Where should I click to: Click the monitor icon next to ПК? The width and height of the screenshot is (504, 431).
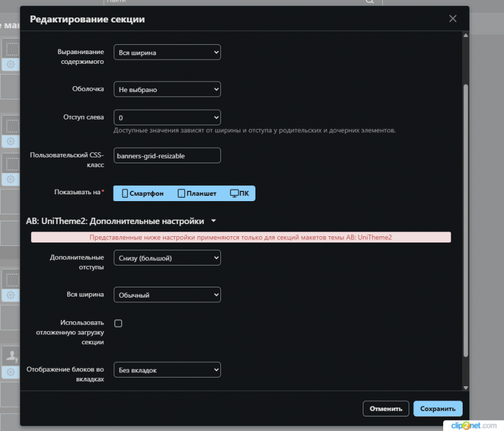pos(234,194)
